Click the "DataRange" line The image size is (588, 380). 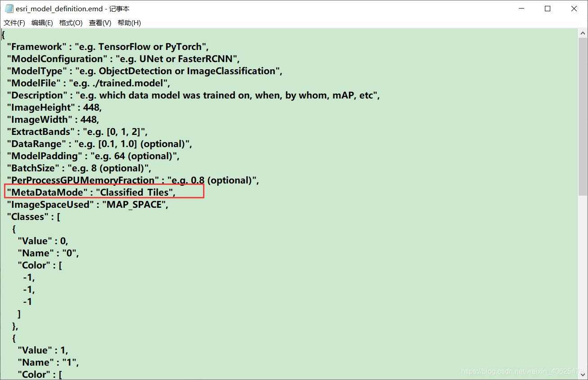(x=99, y=144)
